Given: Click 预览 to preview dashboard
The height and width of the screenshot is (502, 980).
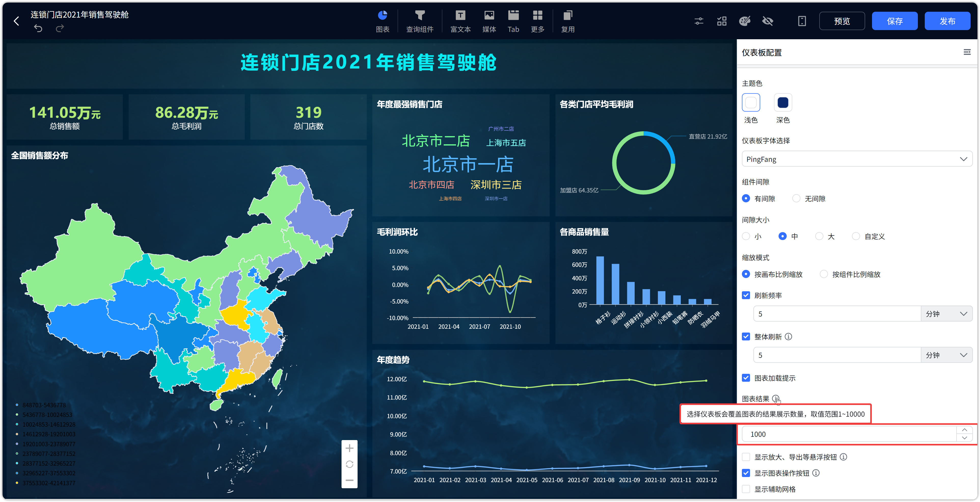Looking at the screenshot, I should (842, 21).
